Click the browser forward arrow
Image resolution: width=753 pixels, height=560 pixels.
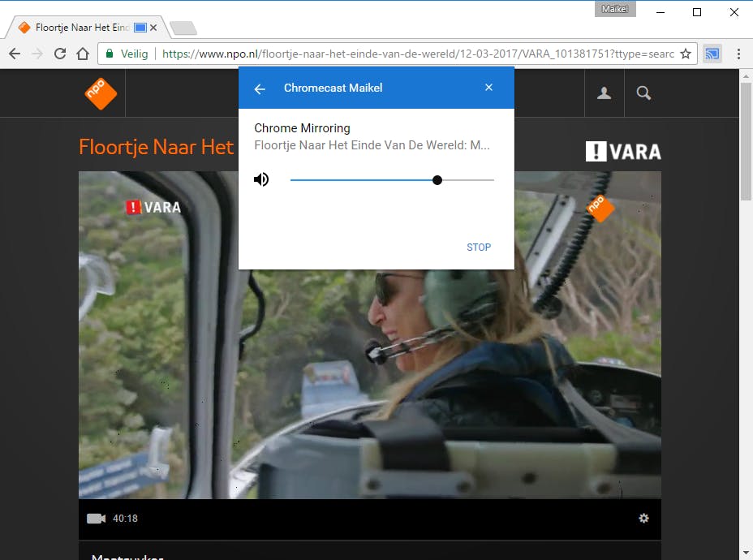point(37,54)
